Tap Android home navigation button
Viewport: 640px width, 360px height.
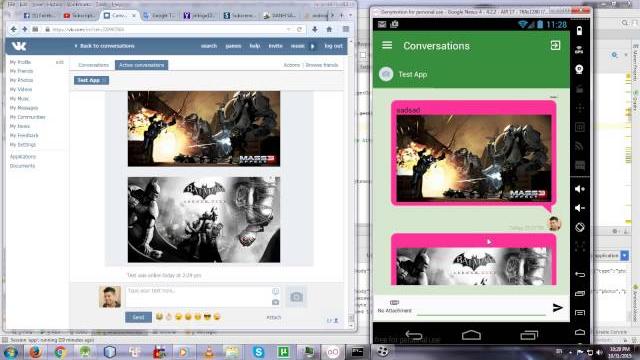point(471,335)
